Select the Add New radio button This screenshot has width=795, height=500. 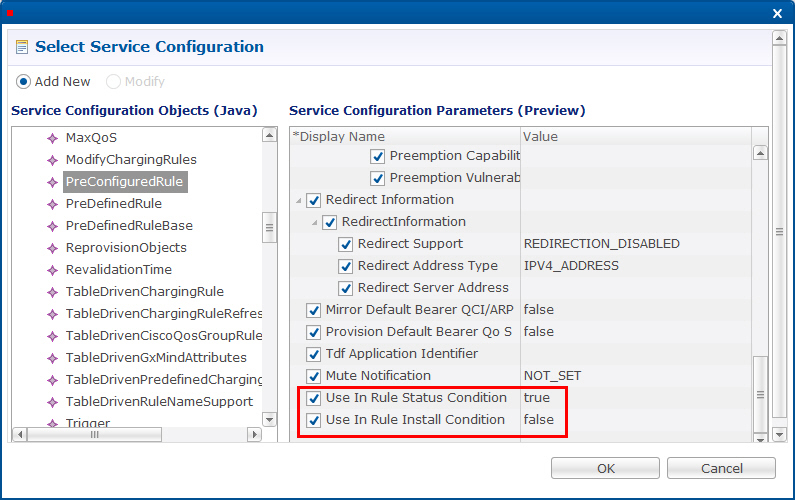(x=23, y=82)
